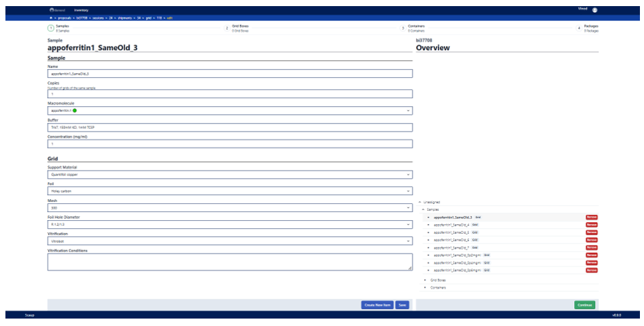Click the step 1 Samples circle
The width and height of the screenshot is (644, 326).
point(50,28)
